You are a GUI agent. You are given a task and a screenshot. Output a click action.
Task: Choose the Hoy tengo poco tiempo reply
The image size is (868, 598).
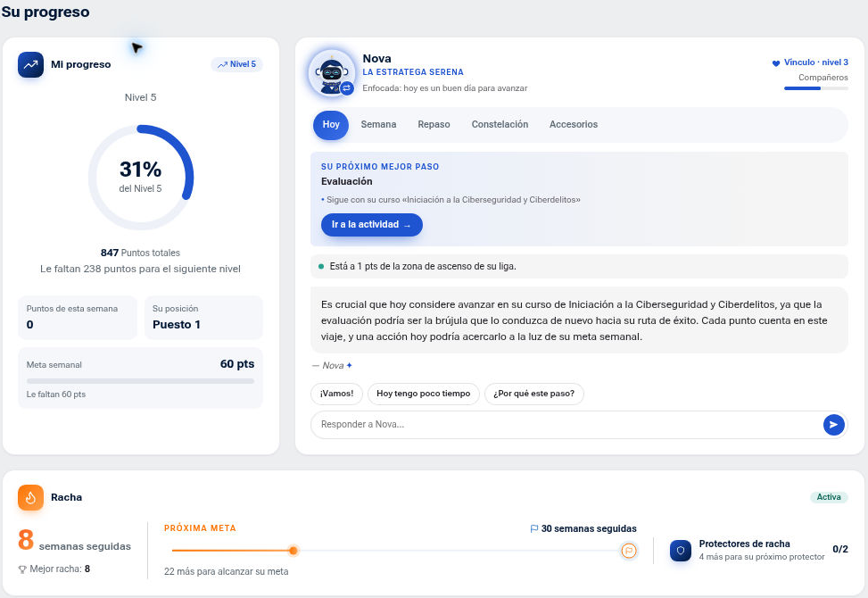(x=424, y=394)
